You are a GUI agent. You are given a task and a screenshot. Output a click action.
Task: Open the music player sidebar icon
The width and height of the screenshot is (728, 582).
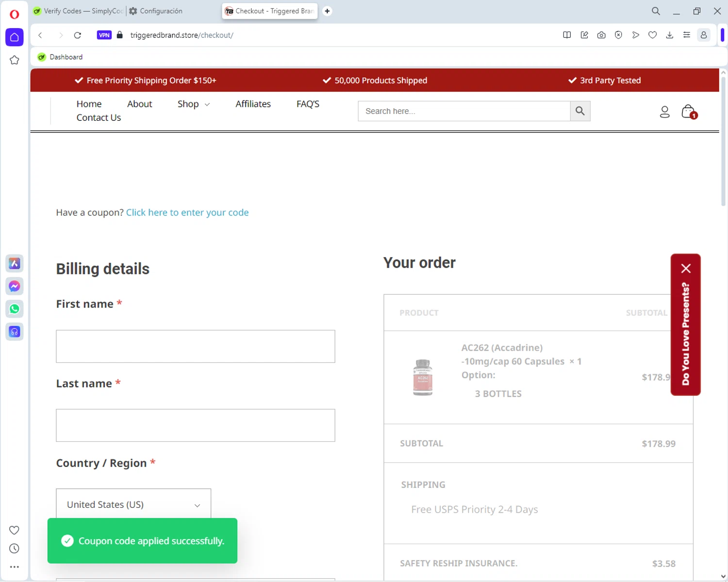15,332
